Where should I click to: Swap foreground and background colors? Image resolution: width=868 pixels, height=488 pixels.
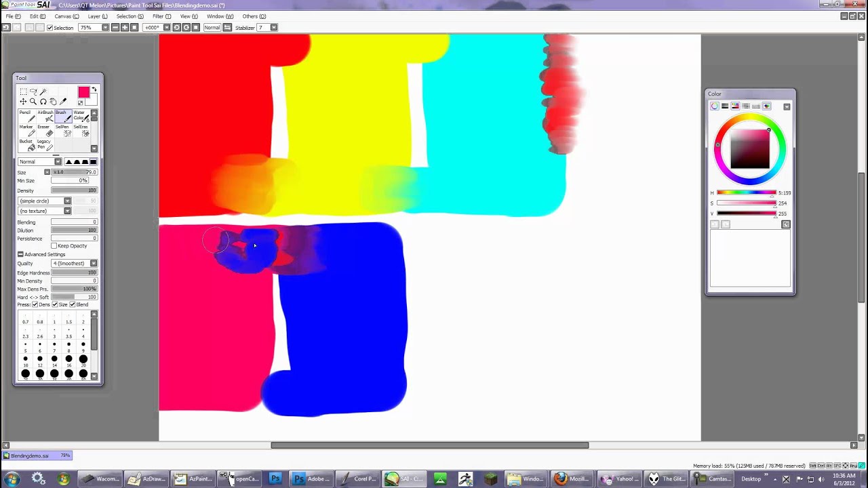tap(94, 89)
